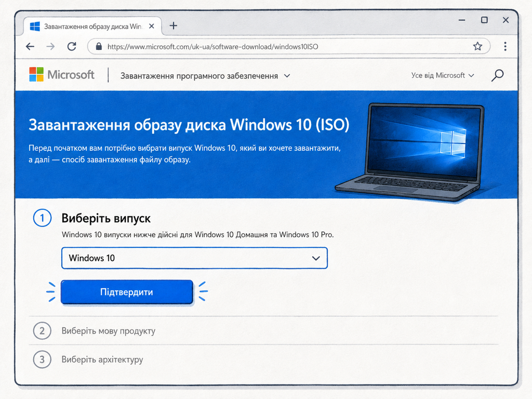532x399 pixels.
Task: Click the padlock icon in address bar
Action: [99, 46]
